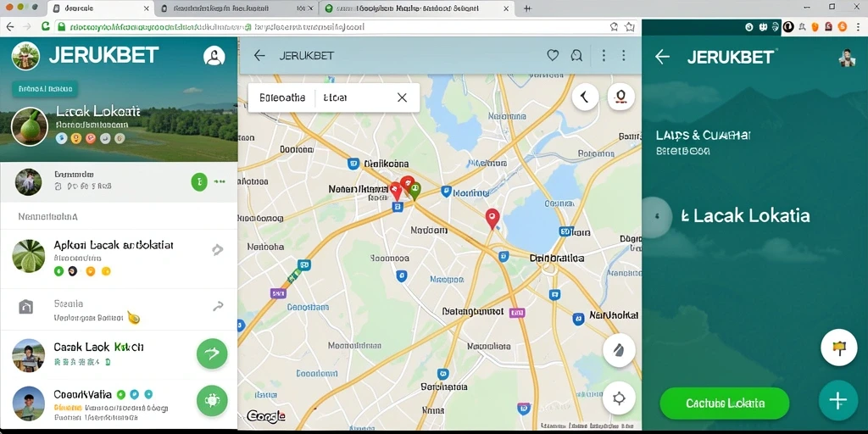Screen dimensions: 868x434
Task: Open the user avatar in right panel header
Action: [x=847, y=57]
